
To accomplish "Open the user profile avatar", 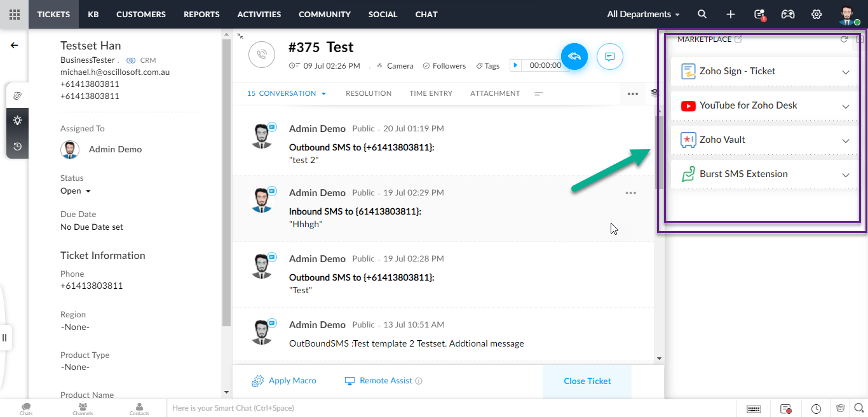I will click(x=847, y=14).
